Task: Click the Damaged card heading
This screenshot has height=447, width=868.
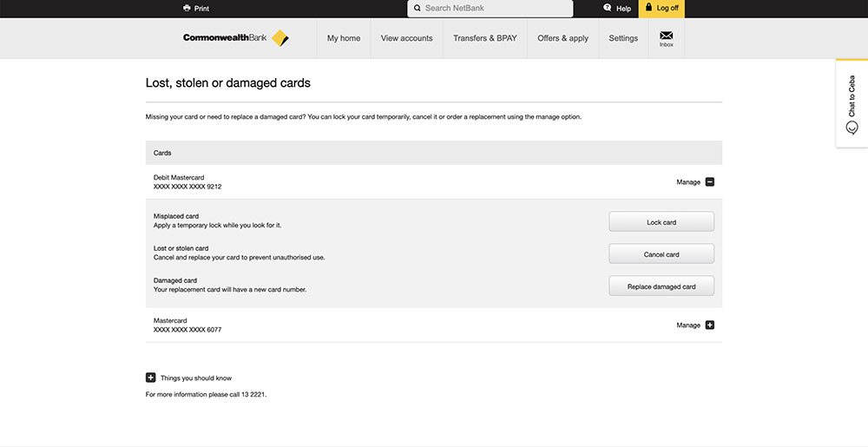Action: tap(175, 280)
